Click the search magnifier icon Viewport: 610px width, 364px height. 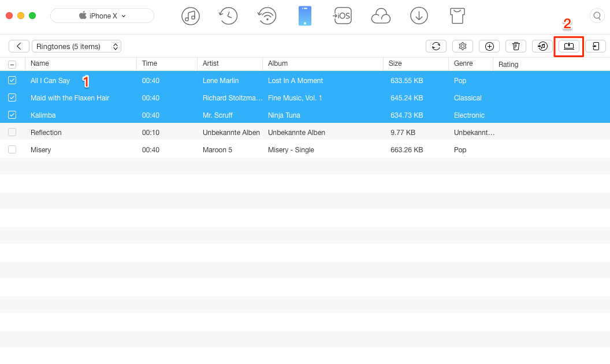coord(597,16)
